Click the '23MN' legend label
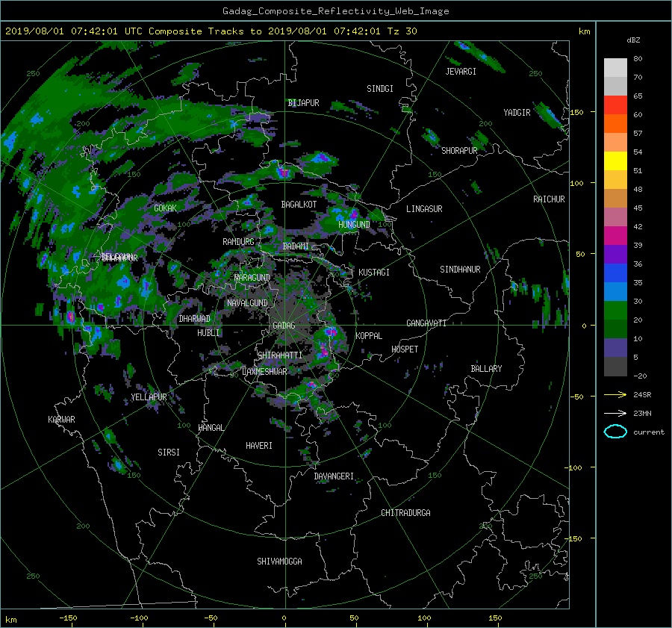The image size is (672, 628). (642, 413)
